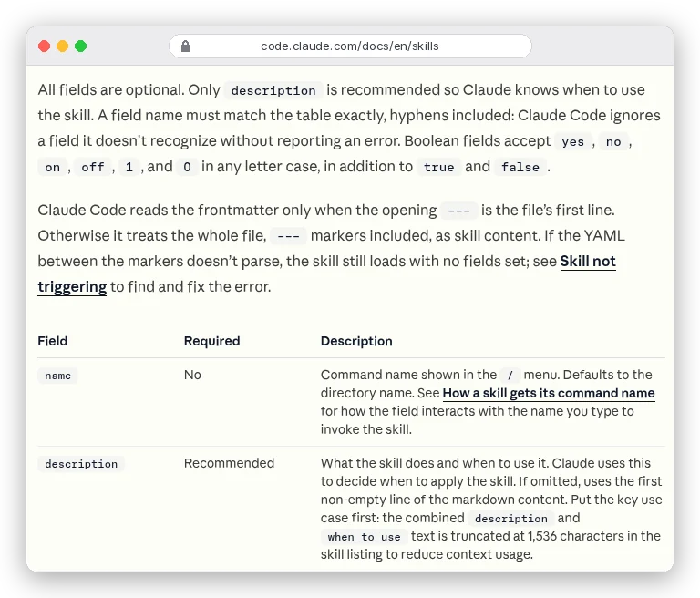700x598 pixels.
Task: Click the 'description' field cell in table
Action: [81, 464]
